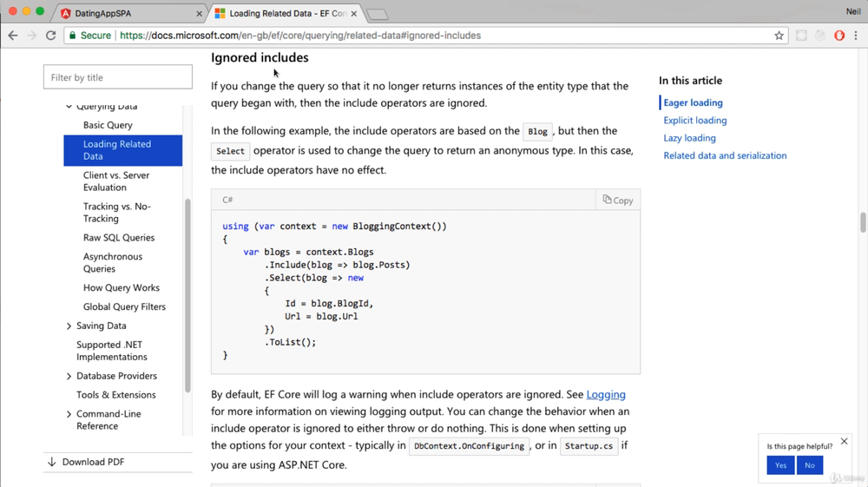Click the Opera extension icon
Viewport: 868px width, 487px height.
coord(839,36)
